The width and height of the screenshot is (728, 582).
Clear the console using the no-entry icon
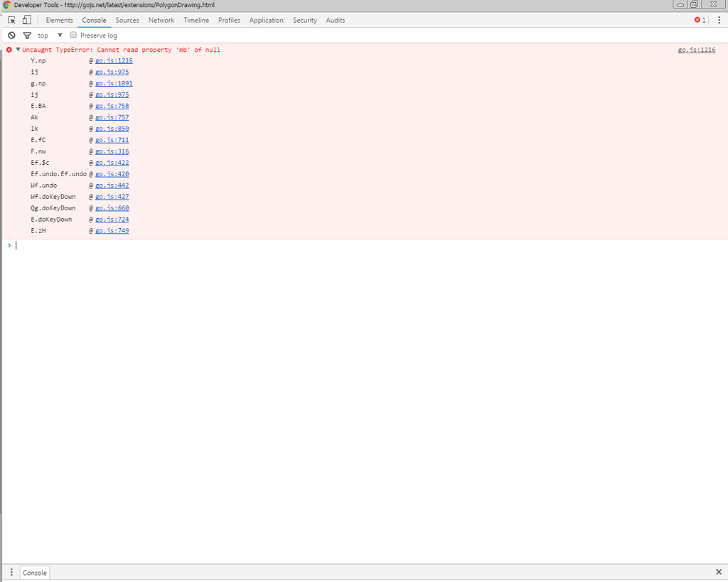pos(10,35)
